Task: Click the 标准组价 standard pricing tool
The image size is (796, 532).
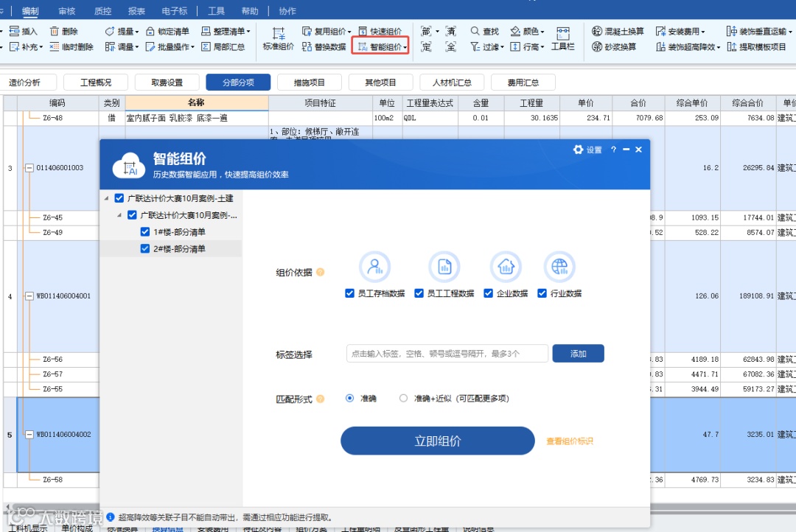Action: pos(278,39)
